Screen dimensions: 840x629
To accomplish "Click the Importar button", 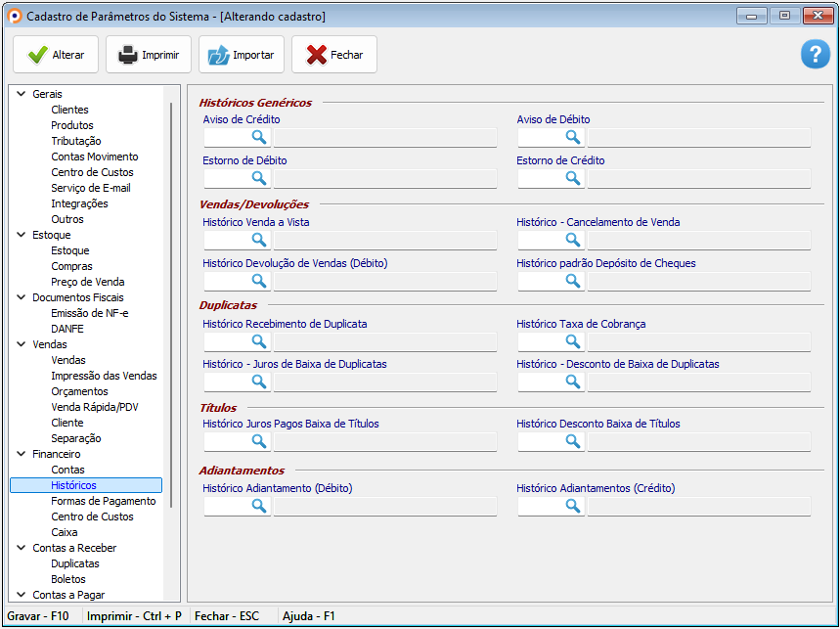I will (x=242, y=55).
